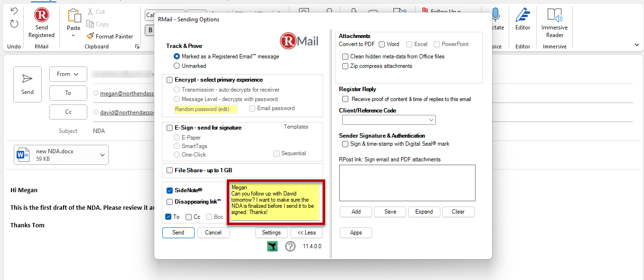The image size is (644, 280).
Task: Click the Clipboard group dialog launcher
Action: point(137,46)
